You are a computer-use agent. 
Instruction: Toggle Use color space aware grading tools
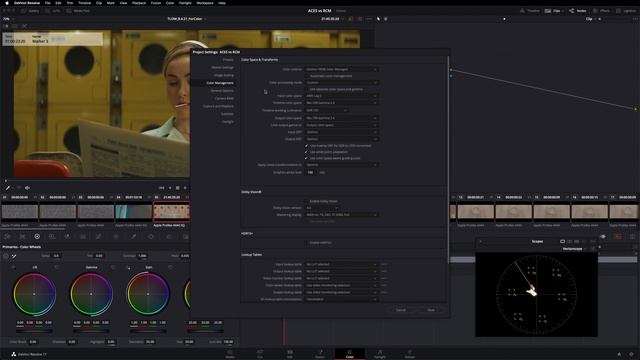(307, 158)
